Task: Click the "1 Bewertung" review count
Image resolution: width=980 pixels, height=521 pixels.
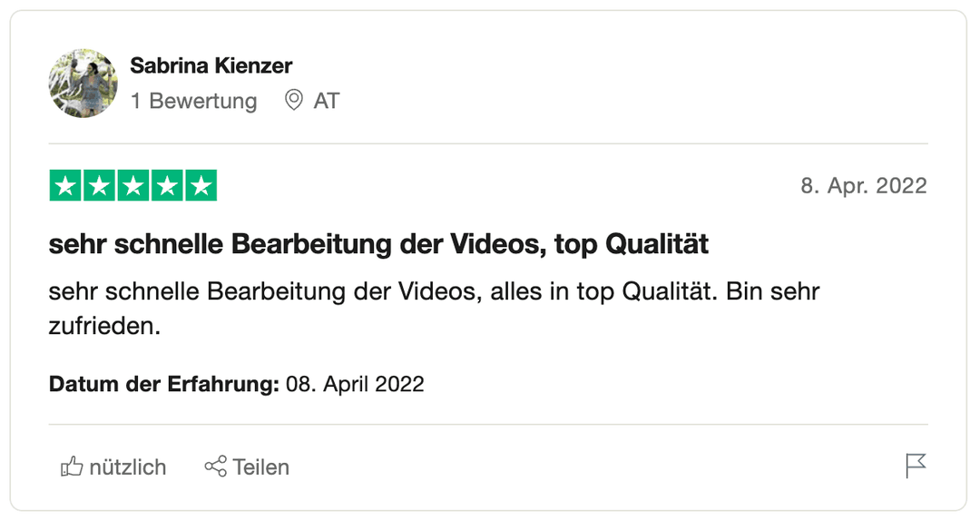Action: [x=193, y=101]
